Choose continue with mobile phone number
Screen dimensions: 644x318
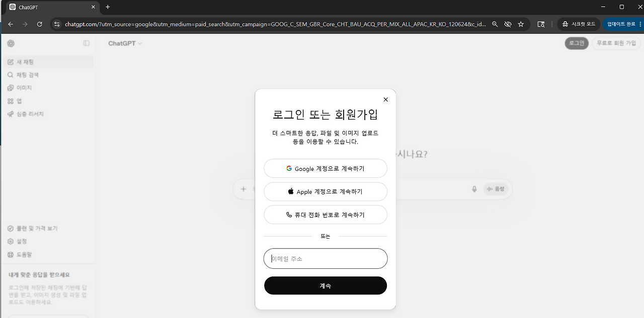click(x=326, y=215)
